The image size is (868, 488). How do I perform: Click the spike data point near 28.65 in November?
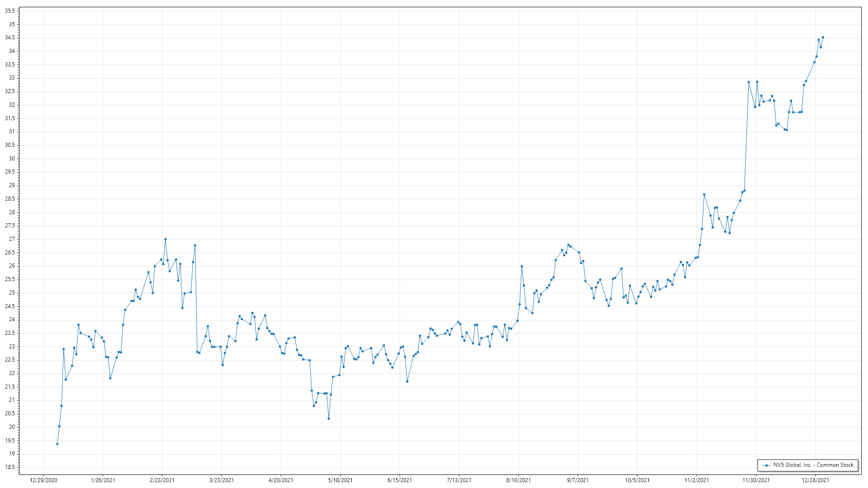pos(704,195)
